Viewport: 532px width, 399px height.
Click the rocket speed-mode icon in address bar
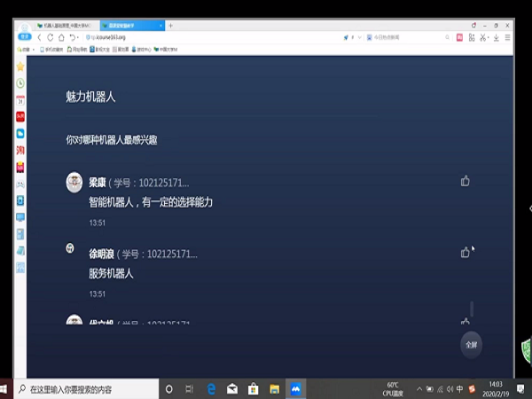pyautogui.click(x=346, y=37)
